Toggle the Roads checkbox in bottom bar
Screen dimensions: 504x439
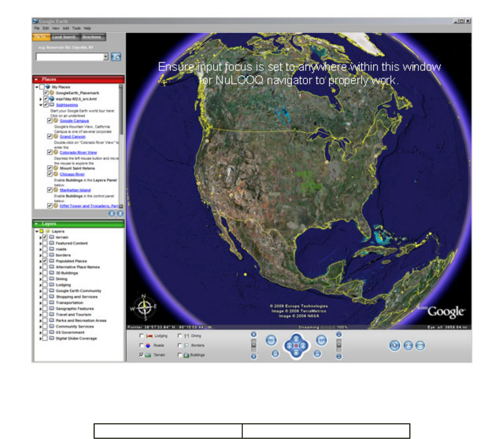click(x=141, y=346)
